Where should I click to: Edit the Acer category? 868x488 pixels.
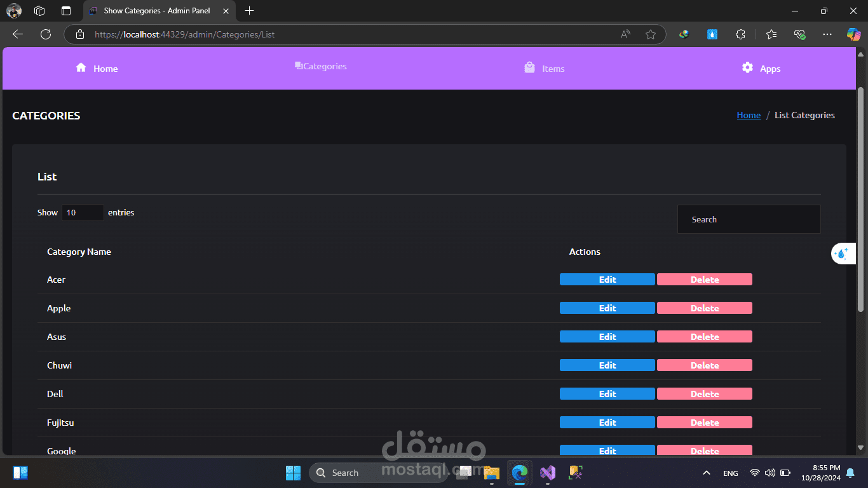pyautogui.click(x=607, y=280)
